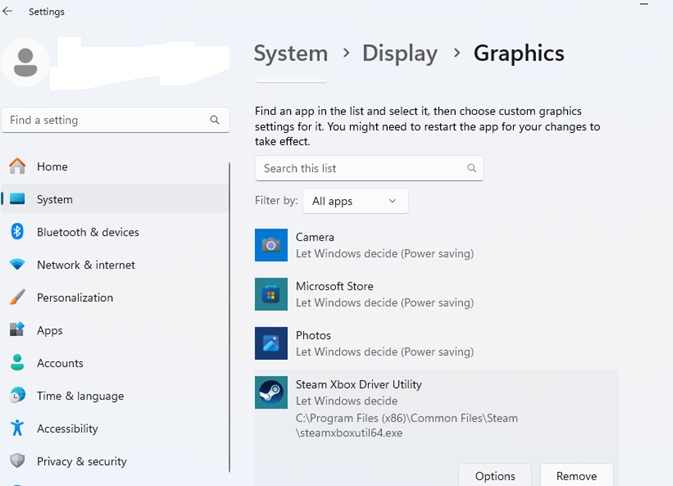Click the Display breadcrumb link
673x486 pixels.
click(399, 53)
